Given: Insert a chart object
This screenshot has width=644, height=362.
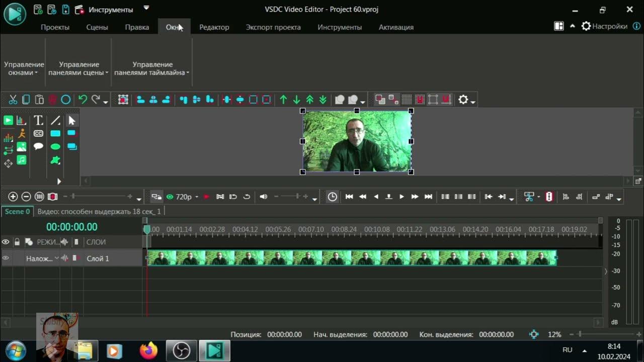Looking at the screenshot, I should (x=21, y=120).
